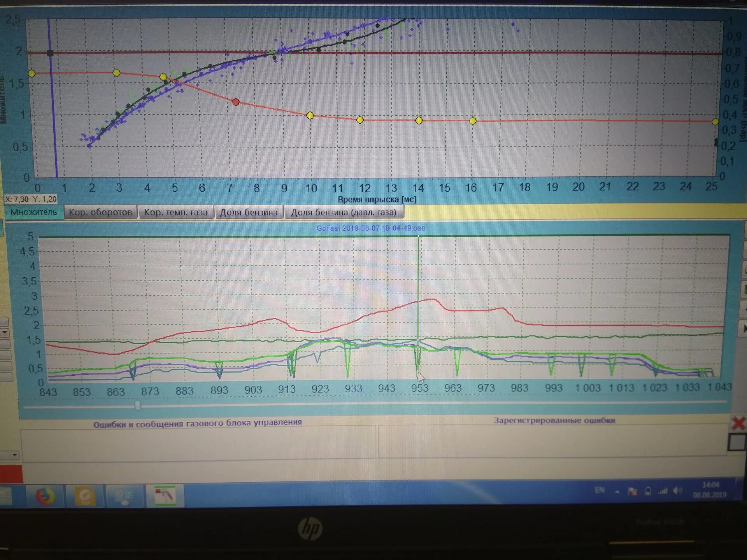Open the Кор. темп. газа tab
The image size is (747, 560).
[175, 212]
